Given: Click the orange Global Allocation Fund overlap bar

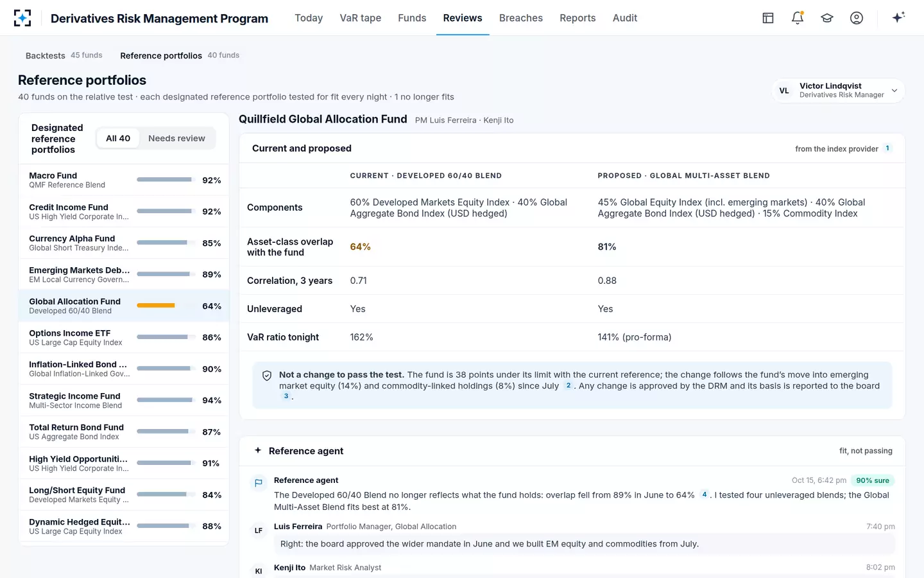Looking at the screenshot, I should 156,306.
